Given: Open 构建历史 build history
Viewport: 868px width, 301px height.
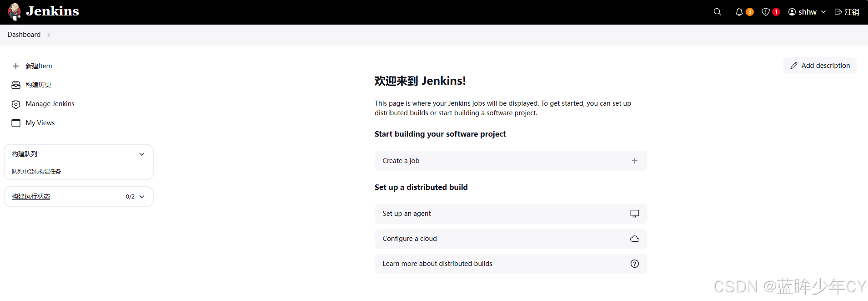Looking at the screenshot, I should 38,85.
